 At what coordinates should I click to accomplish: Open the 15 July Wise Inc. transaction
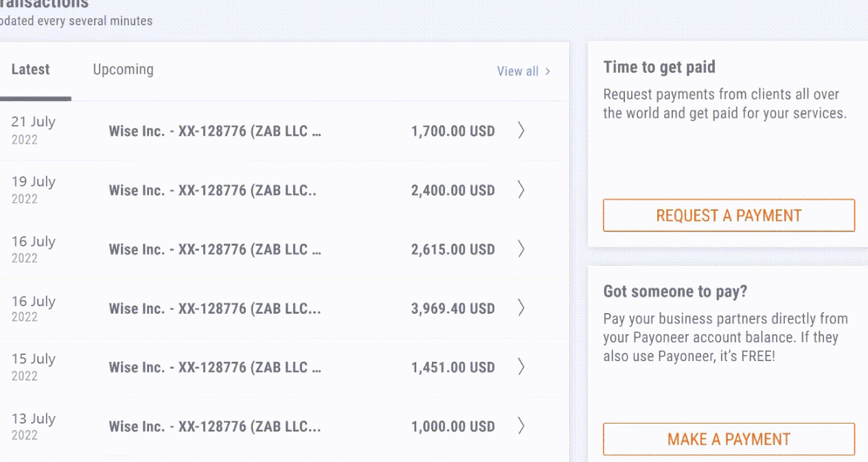click(x=215, y=367)
